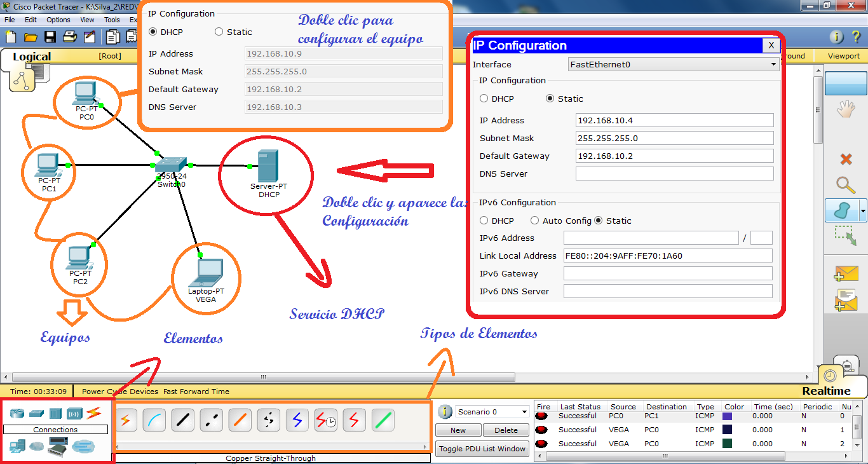Click the Copy toolbar icon
Viewport: 868px width, 464px height.
click(x=113, y=37)
